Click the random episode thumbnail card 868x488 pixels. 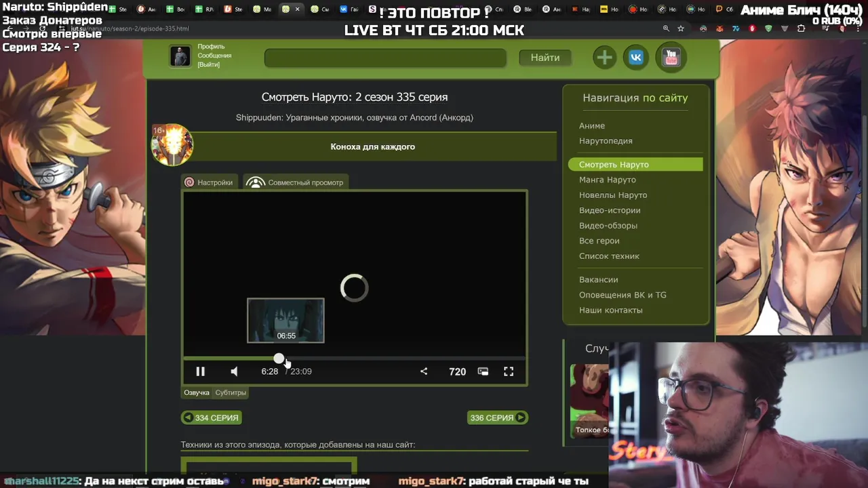click(x=590, y=401)
